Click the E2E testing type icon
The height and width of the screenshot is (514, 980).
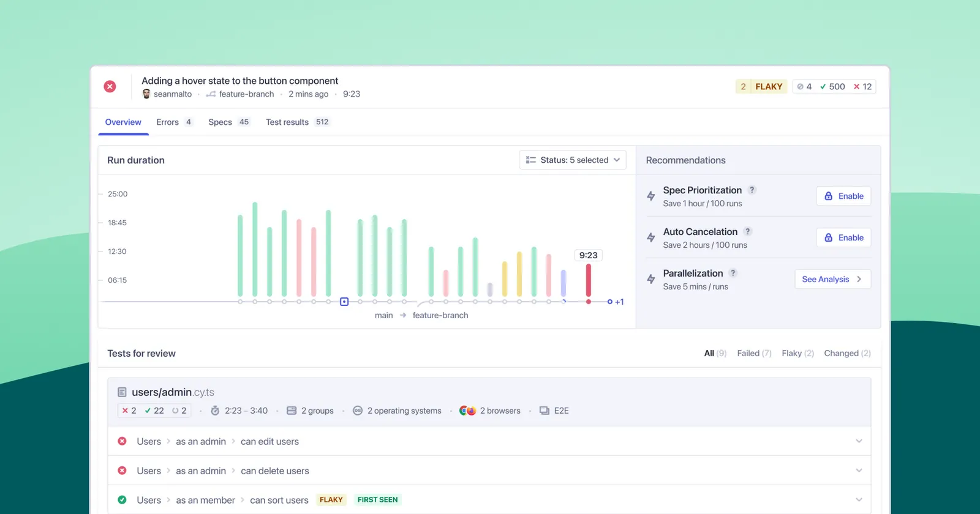point(544,411)
